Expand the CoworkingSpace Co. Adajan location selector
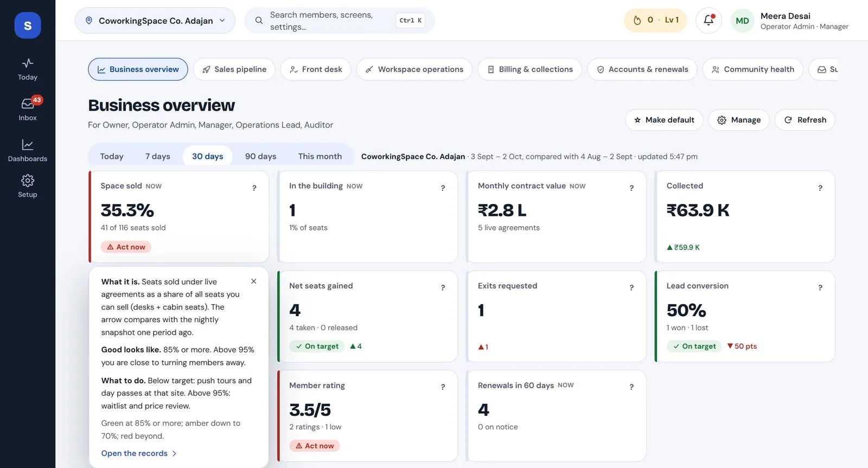 (155, 21)
